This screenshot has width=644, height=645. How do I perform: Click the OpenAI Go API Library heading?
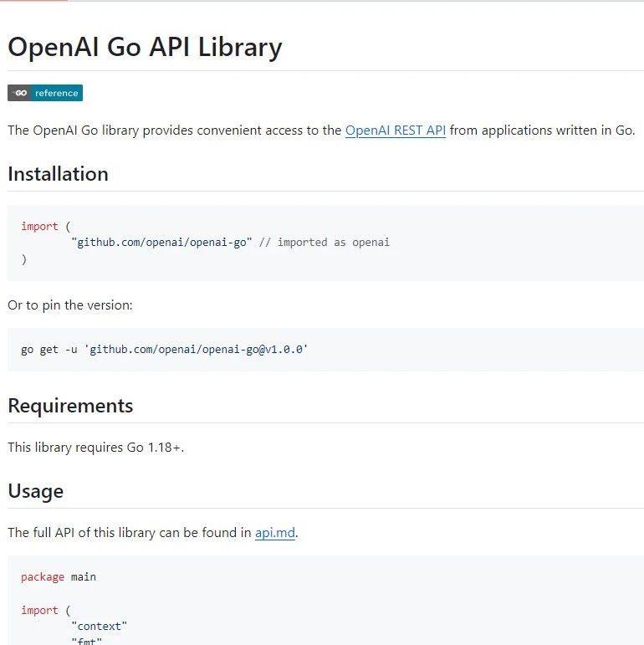click(x=145, y=47)
